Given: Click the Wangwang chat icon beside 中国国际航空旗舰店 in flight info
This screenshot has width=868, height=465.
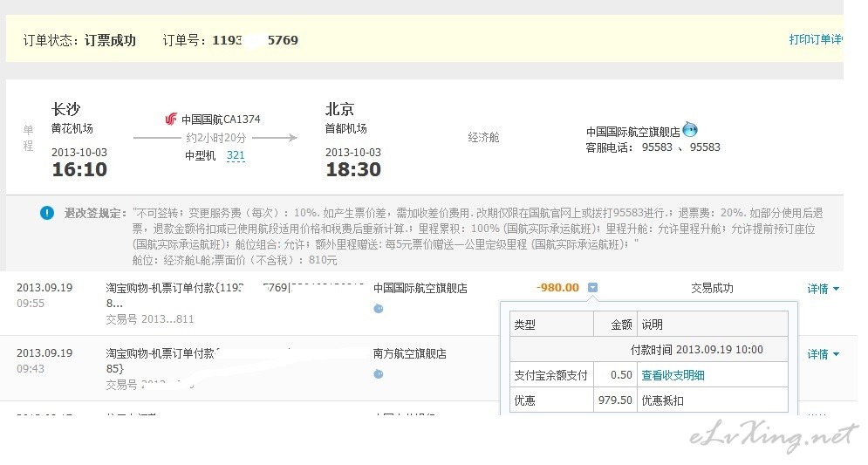Looking at the screenshot, I should pyautogui.click(x=690, y=129).
